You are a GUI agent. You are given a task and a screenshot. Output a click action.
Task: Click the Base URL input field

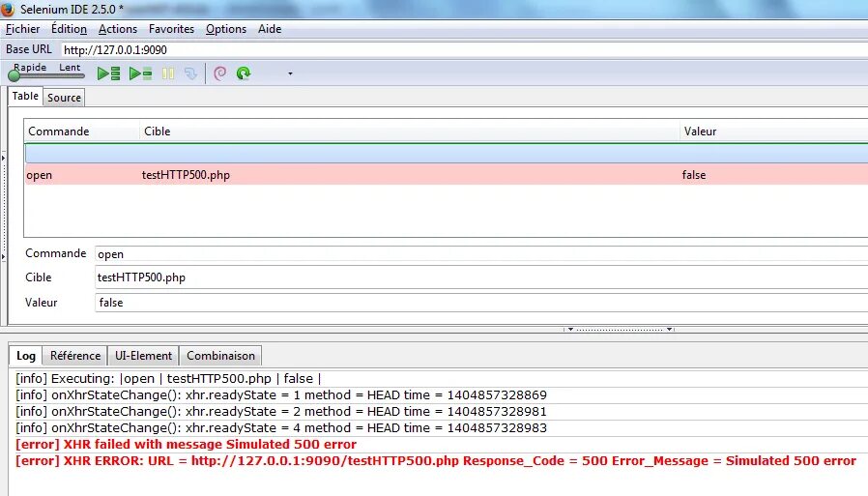(464, 50)
